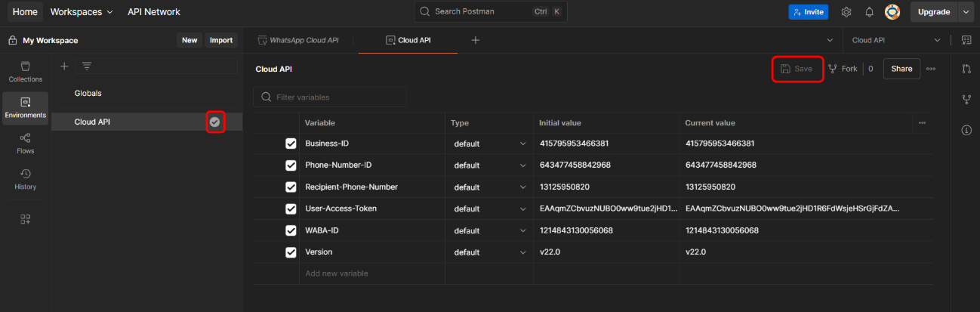Image resolution: width=980 pixels, height=312 pixels.
Task: Expand the Workspaces dropdown menu
Action: click(x=82, y=12)
